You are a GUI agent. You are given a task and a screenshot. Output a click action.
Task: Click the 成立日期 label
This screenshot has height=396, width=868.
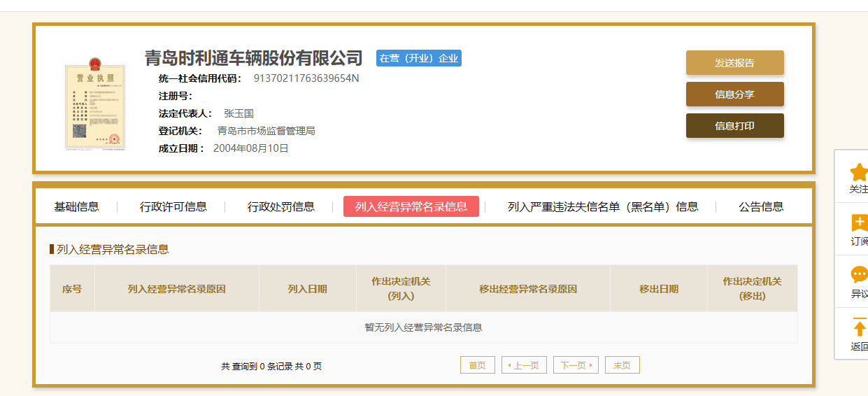click(182, 148)
